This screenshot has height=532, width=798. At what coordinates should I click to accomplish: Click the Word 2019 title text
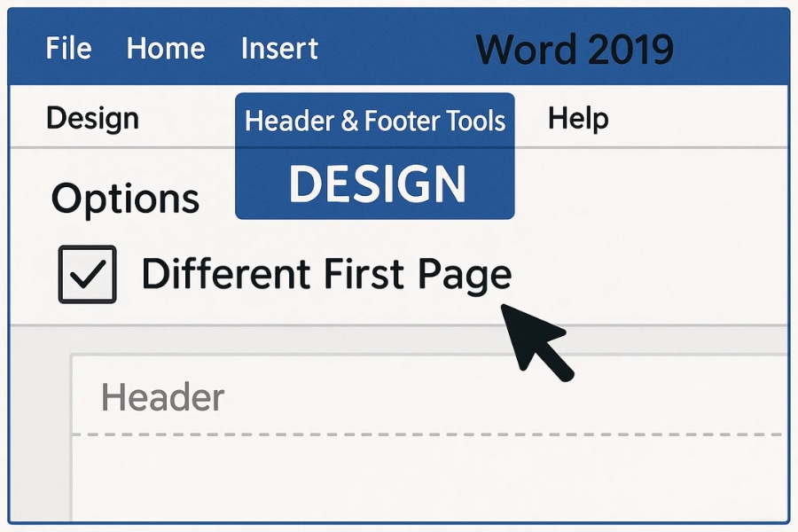pyautogui.click(x=575, y=49)
